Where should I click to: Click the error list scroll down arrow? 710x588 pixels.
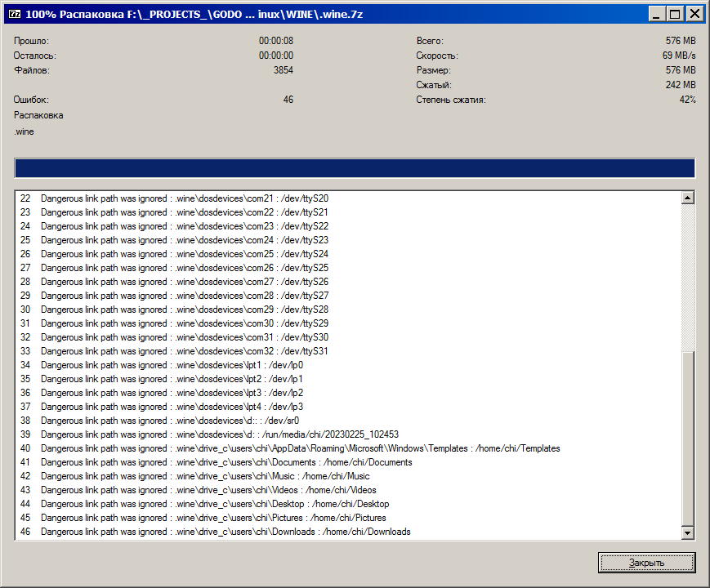click(687, 532)
